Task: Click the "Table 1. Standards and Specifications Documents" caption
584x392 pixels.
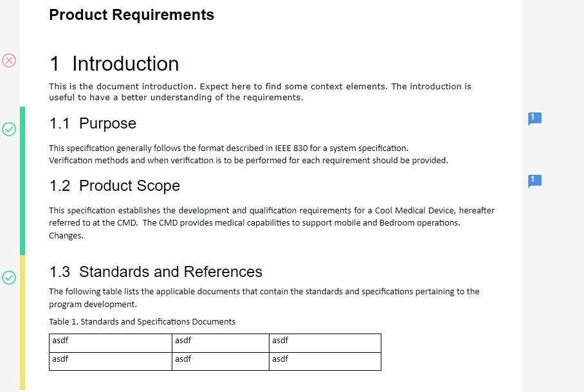Action: tap(142, 321)
